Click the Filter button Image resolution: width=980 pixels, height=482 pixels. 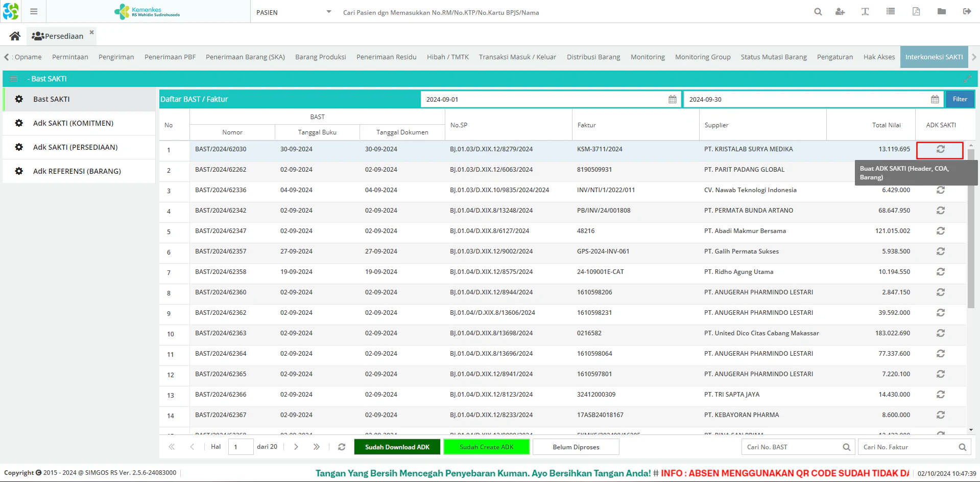tap(960, 99)
